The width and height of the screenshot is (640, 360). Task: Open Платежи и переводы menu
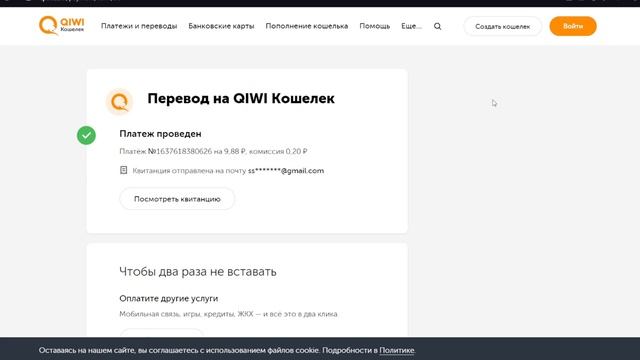(139, 26)
